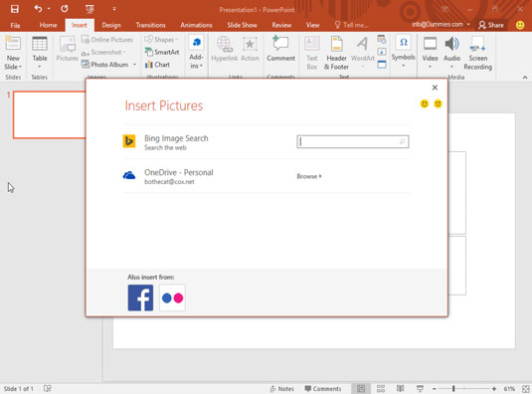Browse OneDrive - Personal
Image resolution: width=532 pixels, height=394 pixels.
coord(309,176)
